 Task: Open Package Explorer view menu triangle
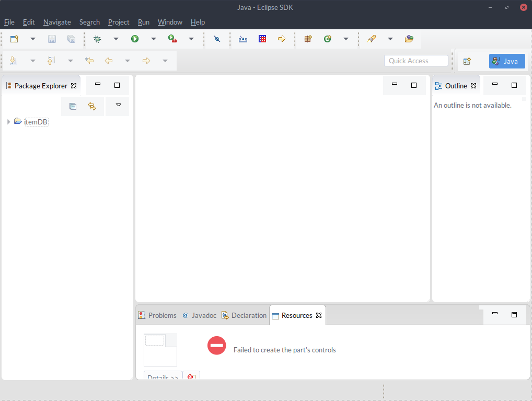[x=119, y=105]
